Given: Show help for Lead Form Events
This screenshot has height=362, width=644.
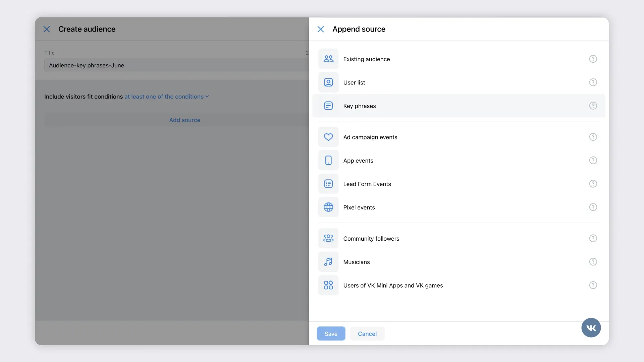Looking at the screenshot, I should pos(593,184).
